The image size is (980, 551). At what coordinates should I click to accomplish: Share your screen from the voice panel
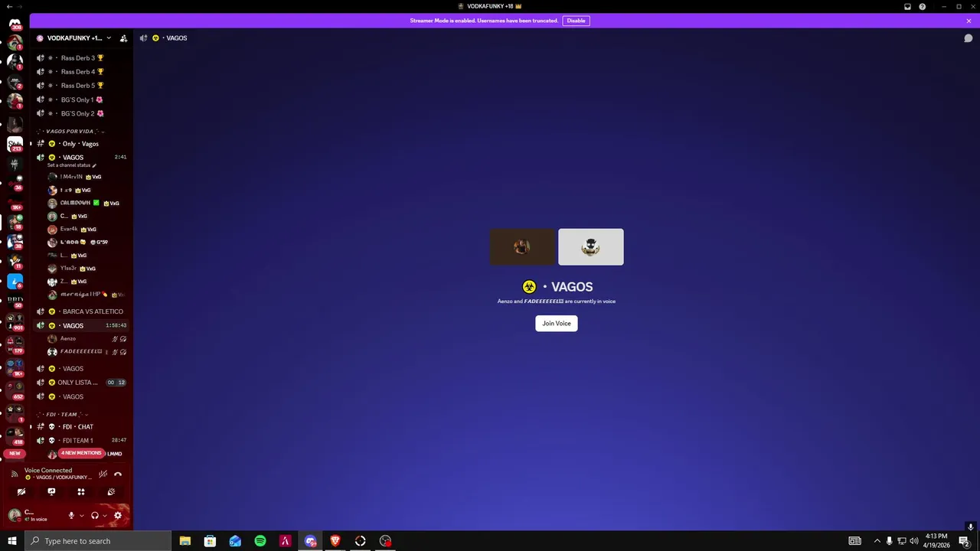(51, 492)
